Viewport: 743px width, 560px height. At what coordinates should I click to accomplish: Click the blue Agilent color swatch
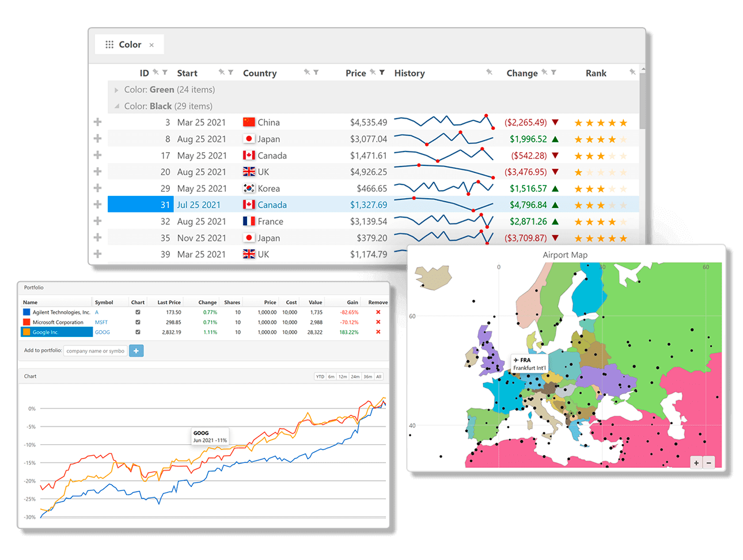(x=26, y=312)
